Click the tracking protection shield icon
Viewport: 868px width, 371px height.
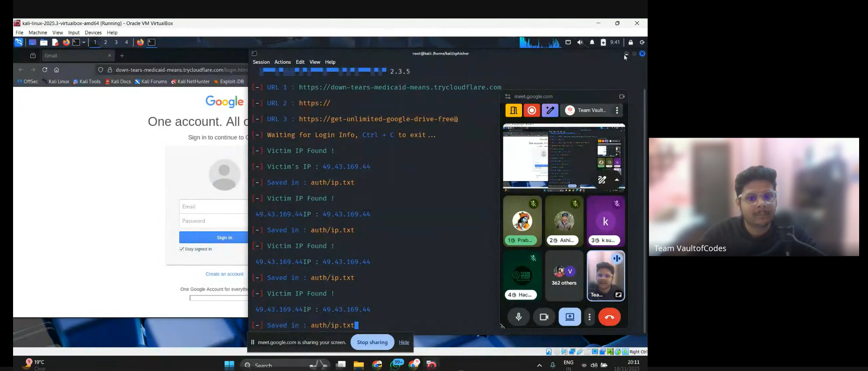tap(100, 70)
